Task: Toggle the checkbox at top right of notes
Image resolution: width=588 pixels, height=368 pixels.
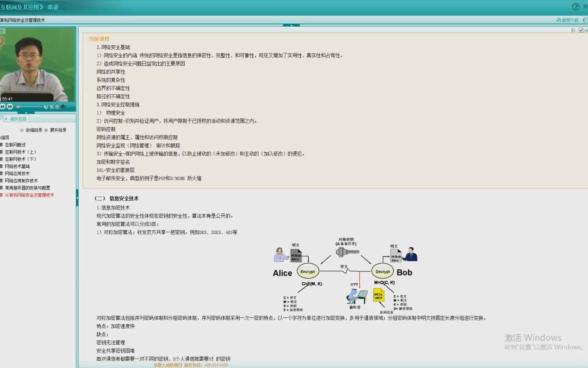Action: pyautogui.click(x=581, y=30)
